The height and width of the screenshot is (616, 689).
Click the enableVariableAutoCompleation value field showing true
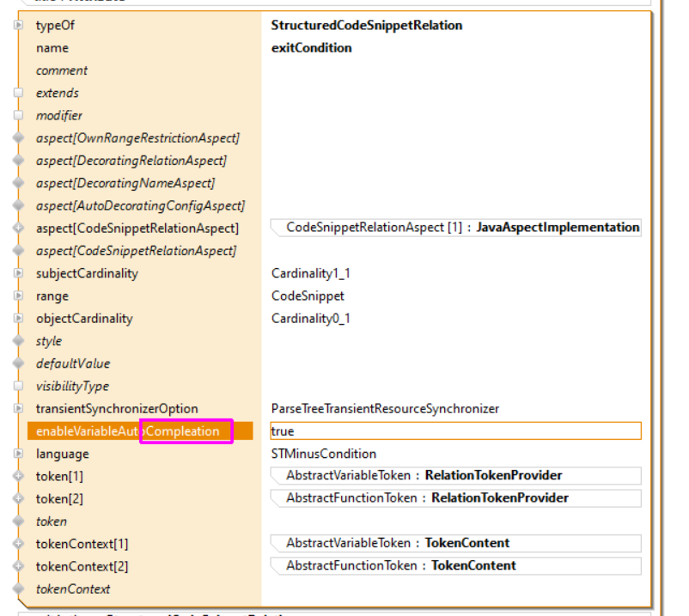pyautogui.click(x=455, y=431)
